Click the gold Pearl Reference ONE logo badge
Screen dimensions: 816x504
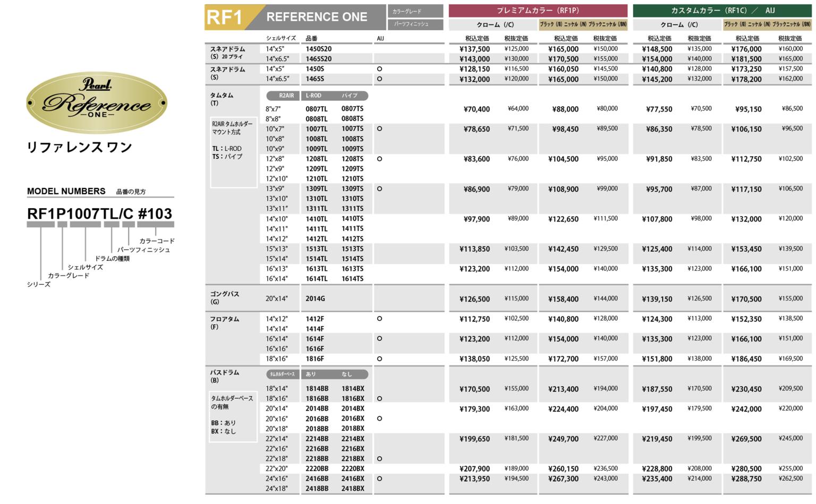[97, 102]
